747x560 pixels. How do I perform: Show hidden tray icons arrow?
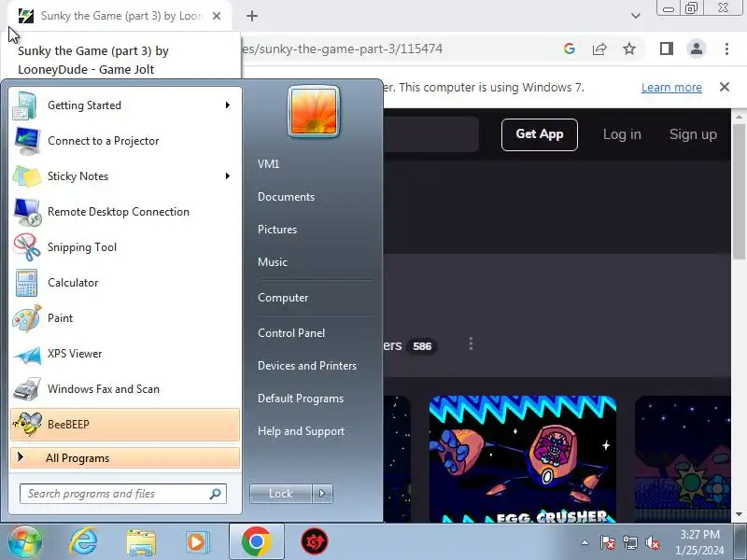(x=585, y=542)
